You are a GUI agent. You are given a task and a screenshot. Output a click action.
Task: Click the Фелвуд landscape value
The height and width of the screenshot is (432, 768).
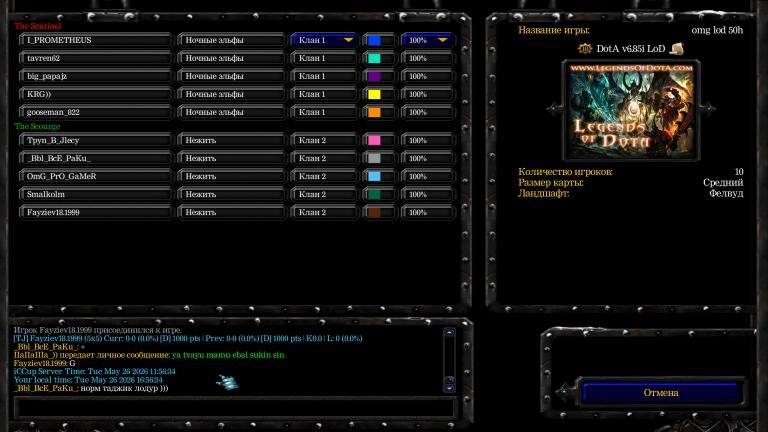coord(726,193)
